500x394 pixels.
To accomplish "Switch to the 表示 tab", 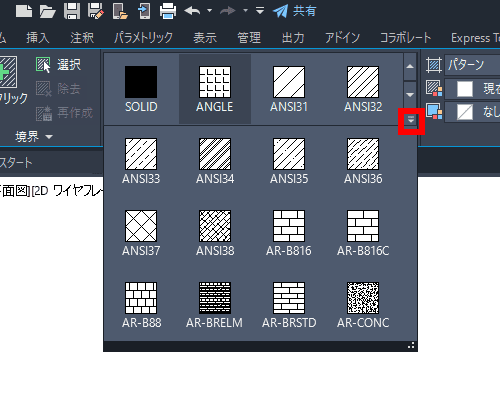I will pos(205,38).
